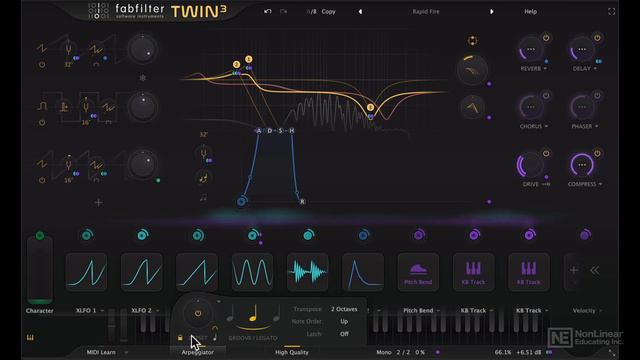The width and height of the screenshot is (640, 360).
Task: Select oscillator 3 sawtooth waveform icon
Action: click(x=42, y=164)
